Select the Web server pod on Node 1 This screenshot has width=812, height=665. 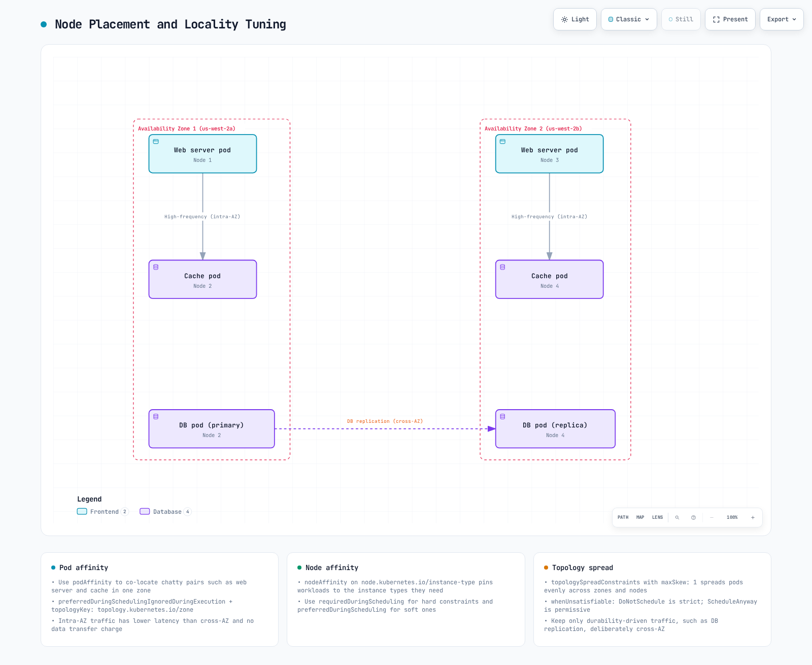pos(202,154)
